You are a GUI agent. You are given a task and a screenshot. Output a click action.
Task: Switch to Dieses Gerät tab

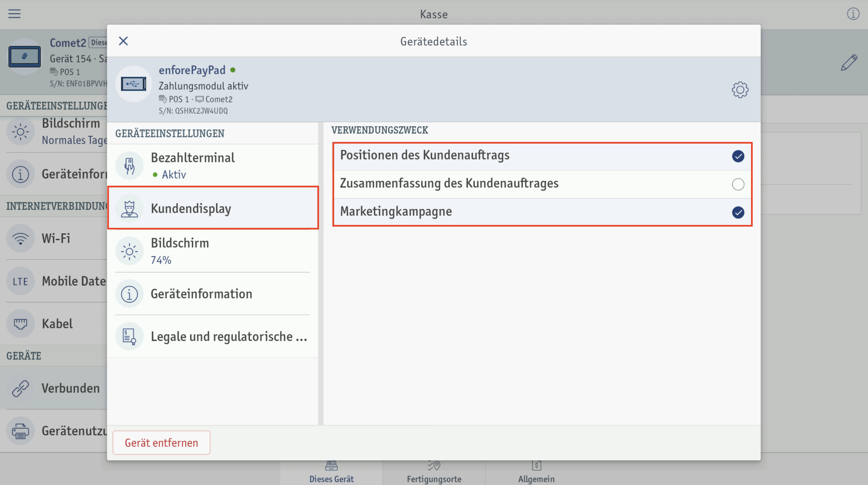tap(332, 472)
